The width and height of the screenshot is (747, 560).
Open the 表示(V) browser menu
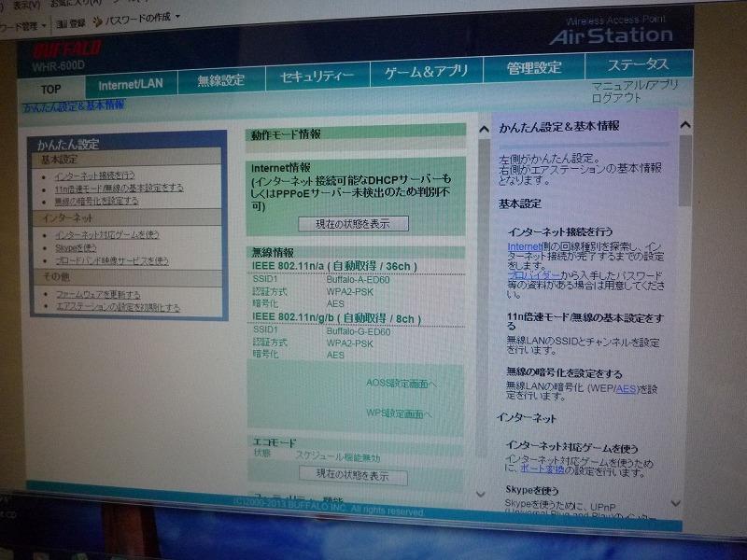(26, 6)
